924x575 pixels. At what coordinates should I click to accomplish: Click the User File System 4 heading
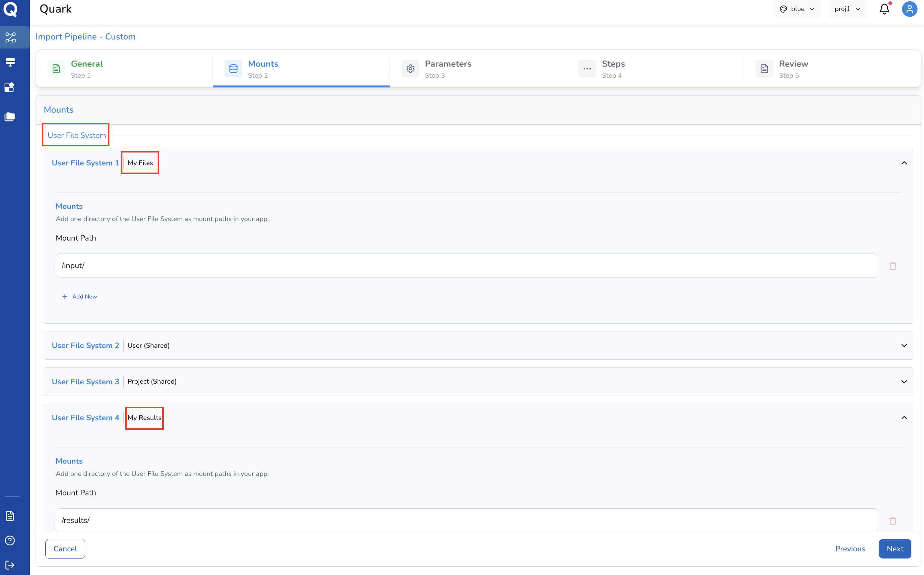click(85, 418)
